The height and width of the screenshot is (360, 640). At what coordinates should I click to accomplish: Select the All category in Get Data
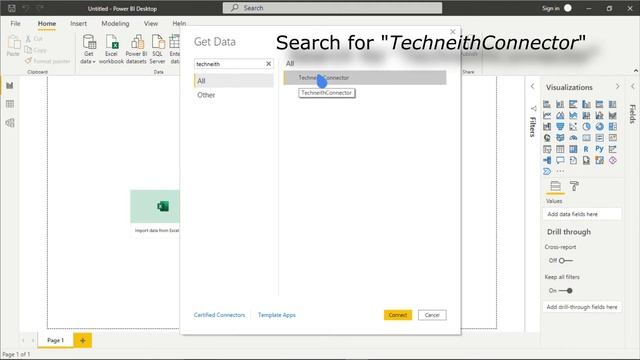[234, 81]
